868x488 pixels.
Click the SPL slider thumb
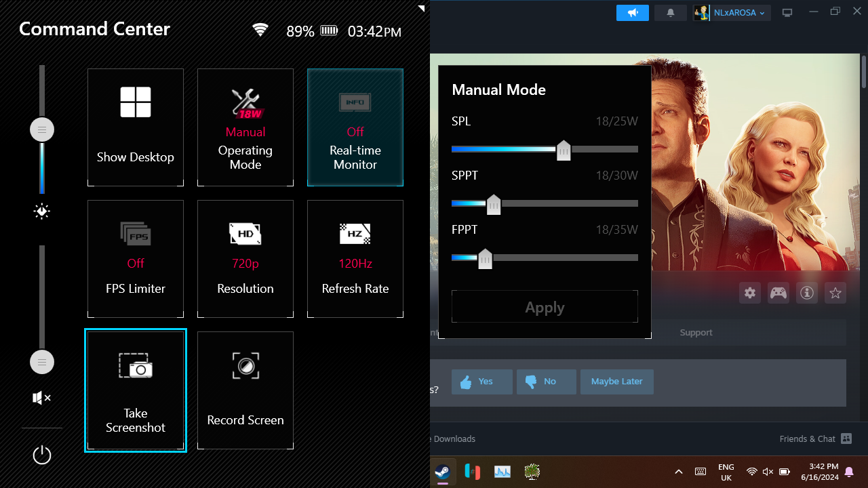click(x=564, y=150)
